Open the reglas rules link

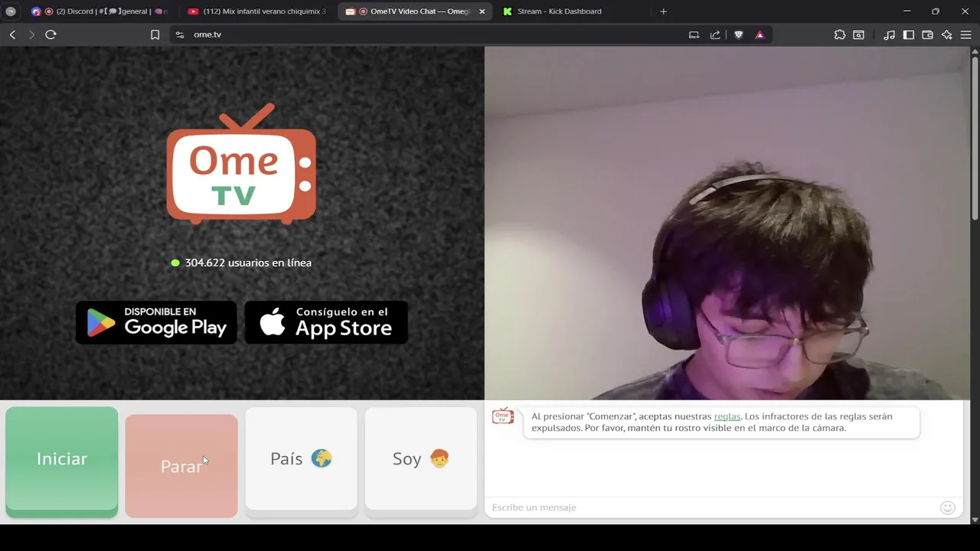[727, 416]
